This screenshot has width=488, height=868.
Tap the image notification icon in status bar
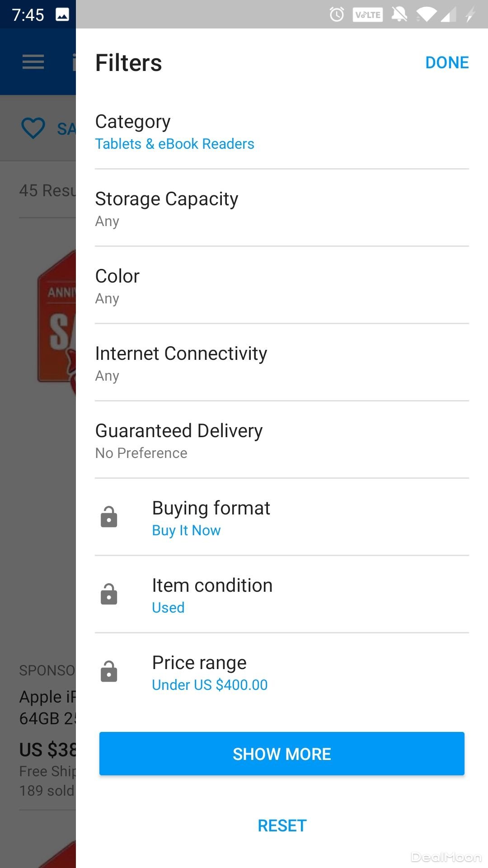[62, 14]
